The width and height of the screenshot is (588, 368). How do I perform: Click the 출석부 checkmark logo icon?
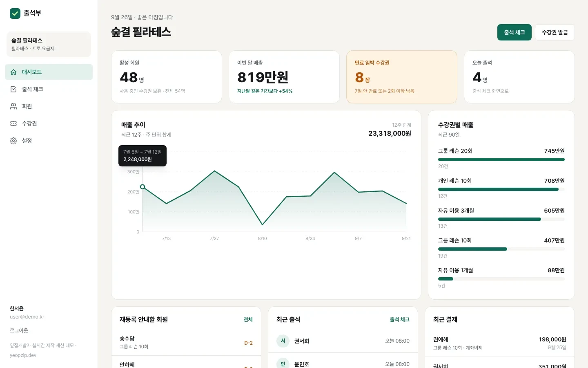tap(15, 13)
